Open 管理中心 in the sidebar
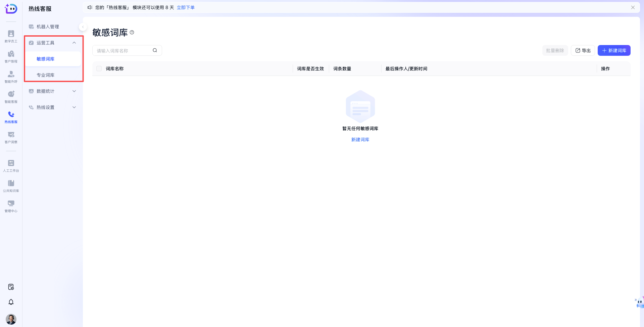The image size is (644, 327). tap(11, 206)
